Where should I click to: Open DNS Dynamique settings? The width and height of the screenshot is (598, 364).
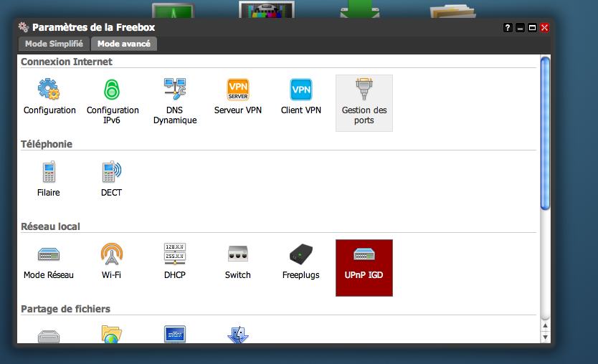[x=175, y=101]
